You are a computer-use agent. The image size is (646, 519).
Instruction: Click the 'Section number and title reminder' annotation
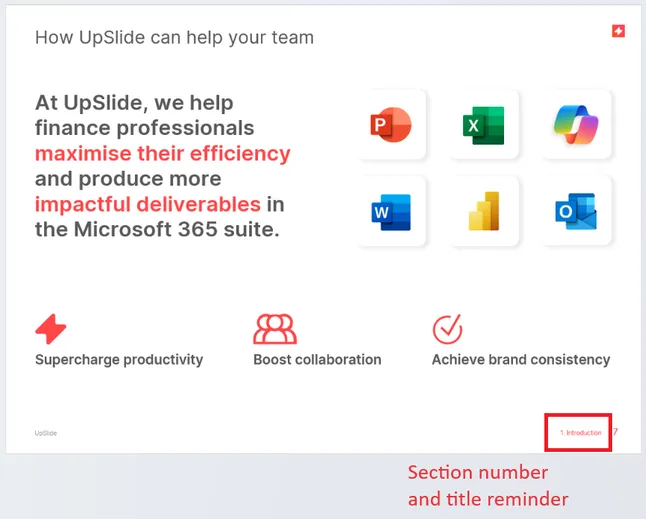coord(488,486)
